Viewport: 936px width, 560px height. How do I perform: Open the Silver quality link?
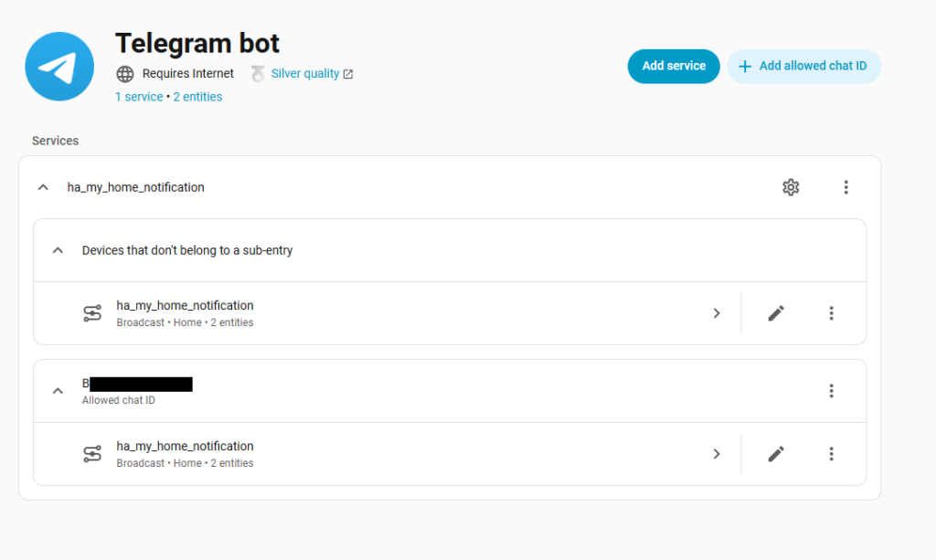coord(304,74)
